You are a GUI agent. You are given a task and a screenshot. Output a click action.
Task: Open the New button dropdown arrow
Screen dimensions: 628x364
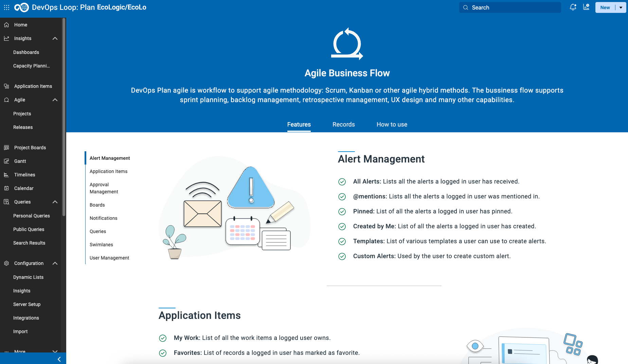tap(621, 7)
